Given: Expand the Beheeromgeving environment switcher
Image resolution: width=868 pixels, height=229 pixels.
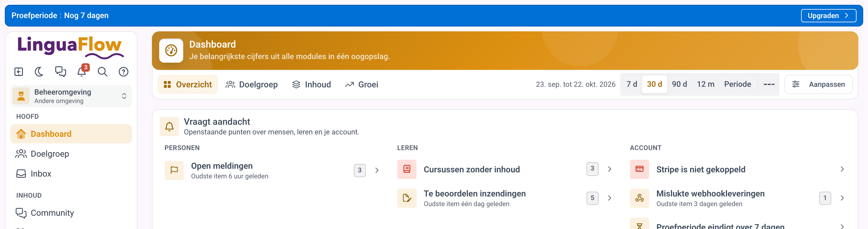Looking at the screenshot, I should pyautogui.click(x=71, y=96).
